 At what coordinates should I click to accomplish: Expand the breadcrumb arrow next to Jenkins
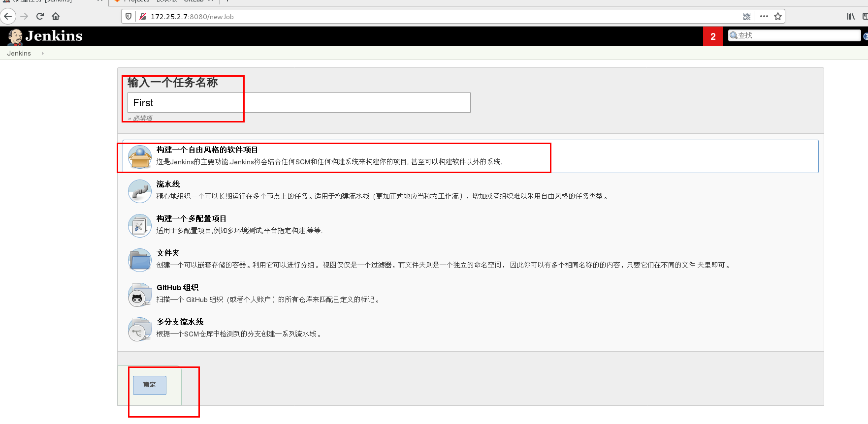43,53
